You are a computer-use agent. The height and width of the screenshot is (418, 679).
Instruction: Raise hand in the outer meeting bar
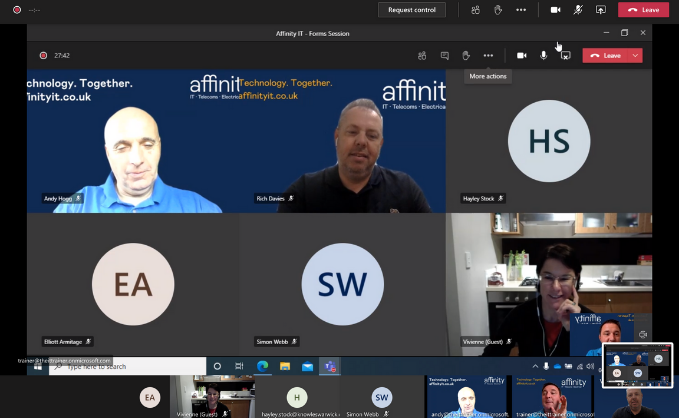click(x=498, y=10)
